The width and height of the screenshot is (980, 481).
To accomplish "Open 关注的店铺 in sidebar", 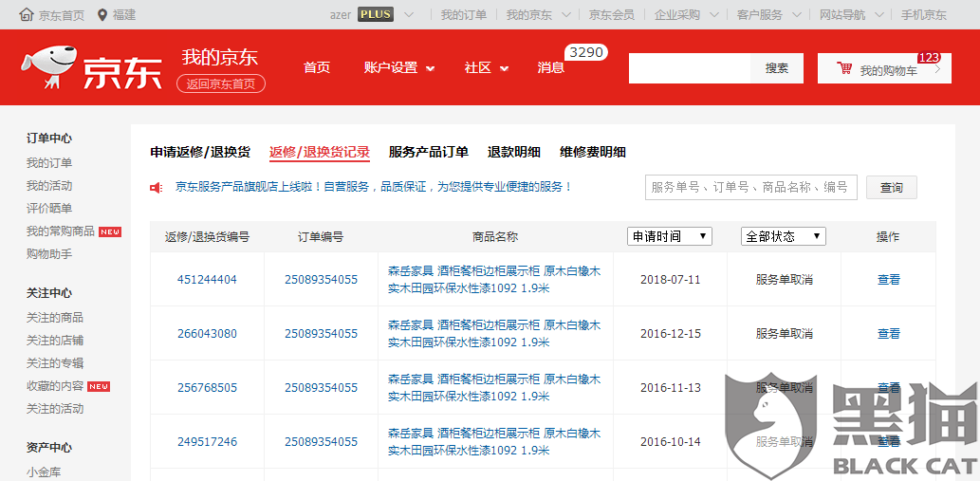I will pyautogui.click(x=54, y=341).
